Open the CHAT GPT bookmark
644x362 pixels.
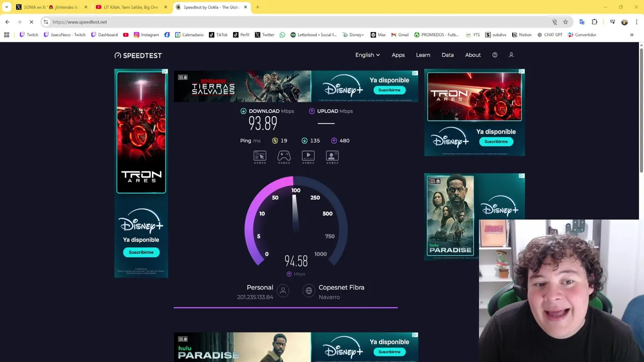point(549,35)
